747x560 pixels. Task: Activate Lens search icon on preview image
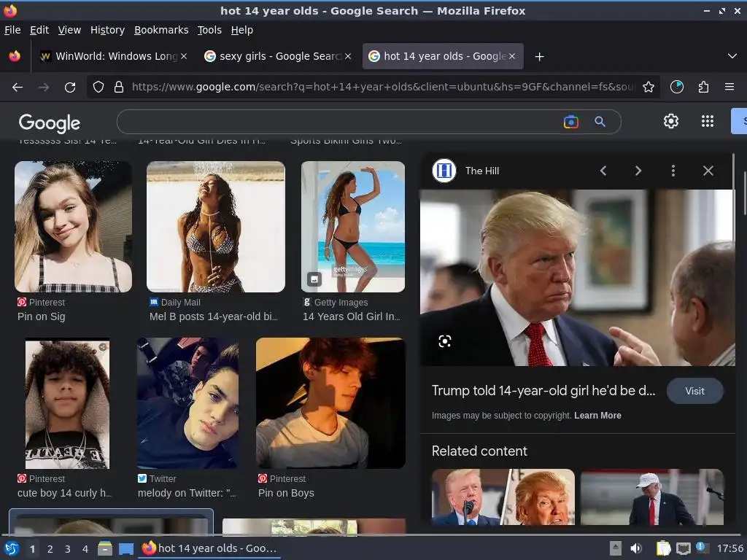click(444, 341)
